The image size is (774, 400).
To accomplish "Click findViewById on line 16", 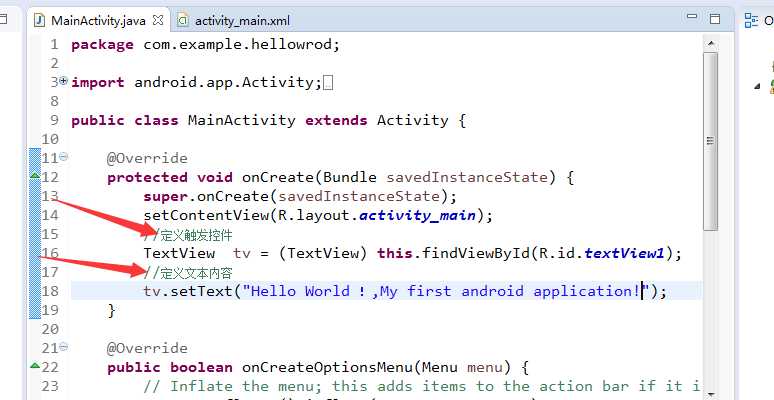I will coord(476,253).
